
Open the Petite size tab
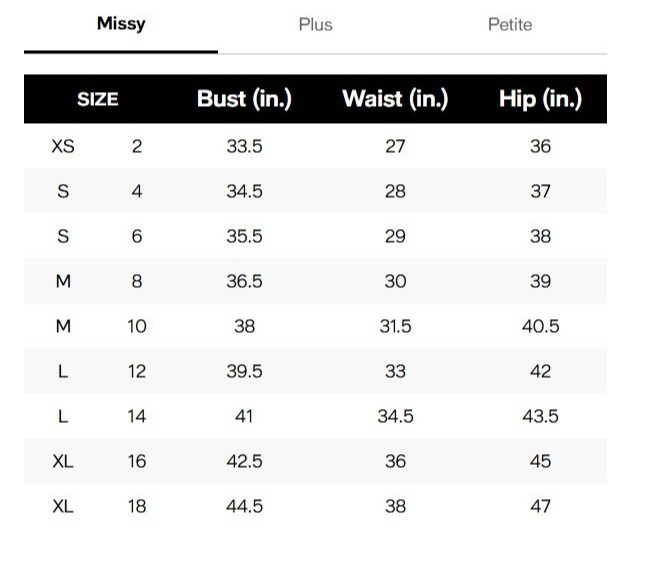[510, 25]
